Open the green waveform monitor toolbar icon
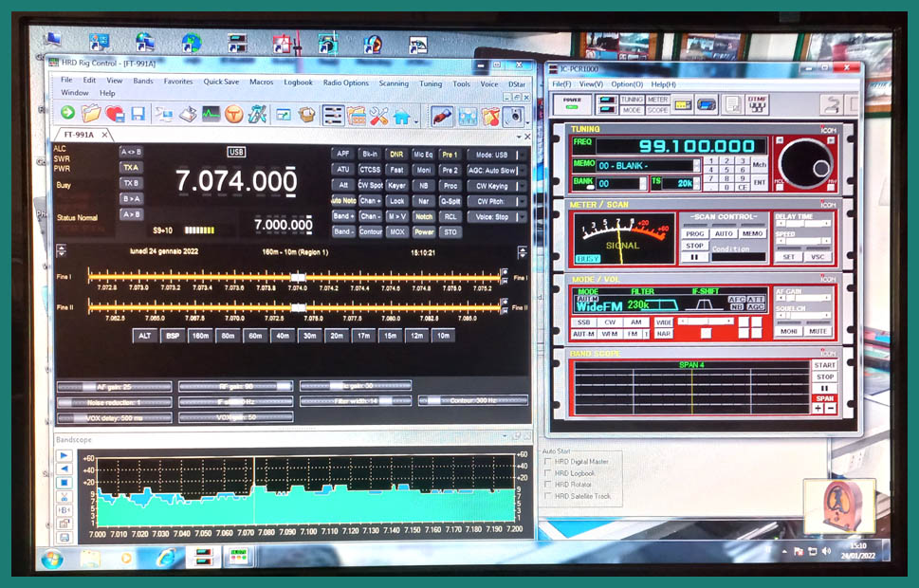Viewport: 919px width, 588px height. click(211, 115)
